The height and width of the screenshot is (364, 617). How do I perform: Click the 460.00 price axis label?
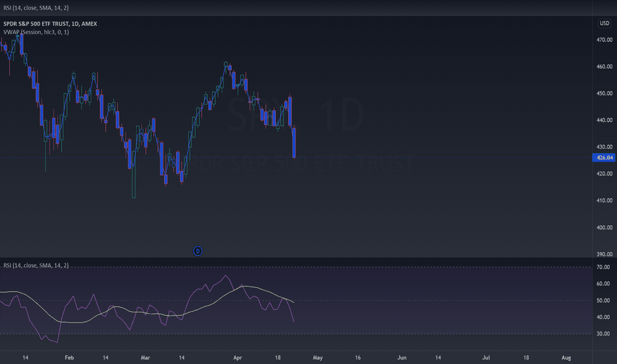(604, 66)
